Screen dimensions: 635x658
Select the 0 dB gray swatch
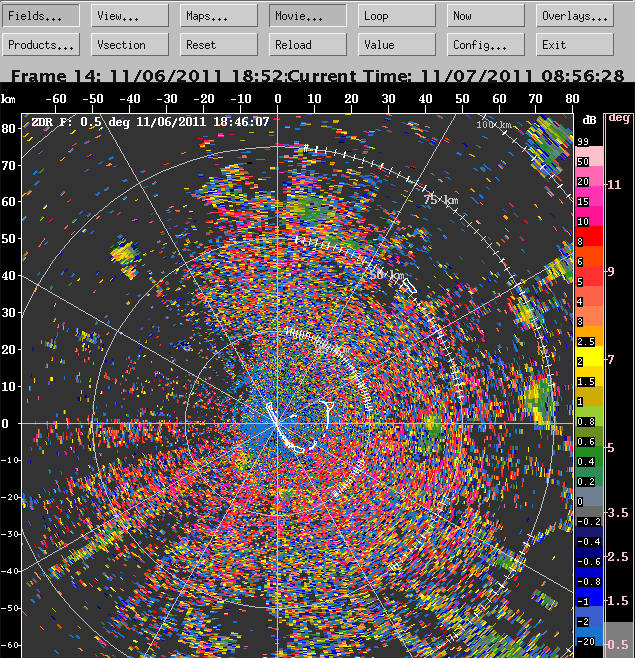[x=589, y=496]
